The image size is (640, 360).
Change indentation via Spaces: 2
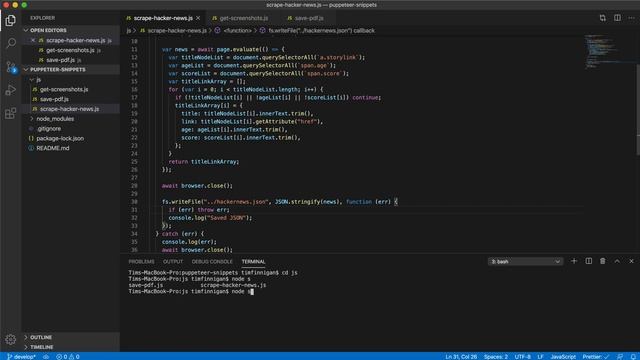coord(496,357)
